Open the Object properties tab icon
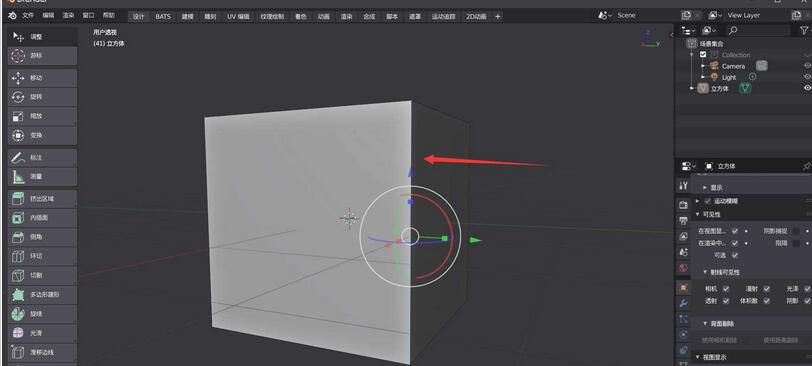 tap(684, 287)
